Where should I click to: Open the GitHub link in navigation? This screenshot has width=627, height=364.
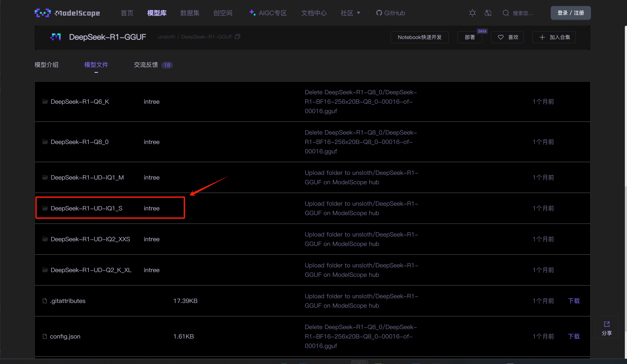click(x=391, y=13)
